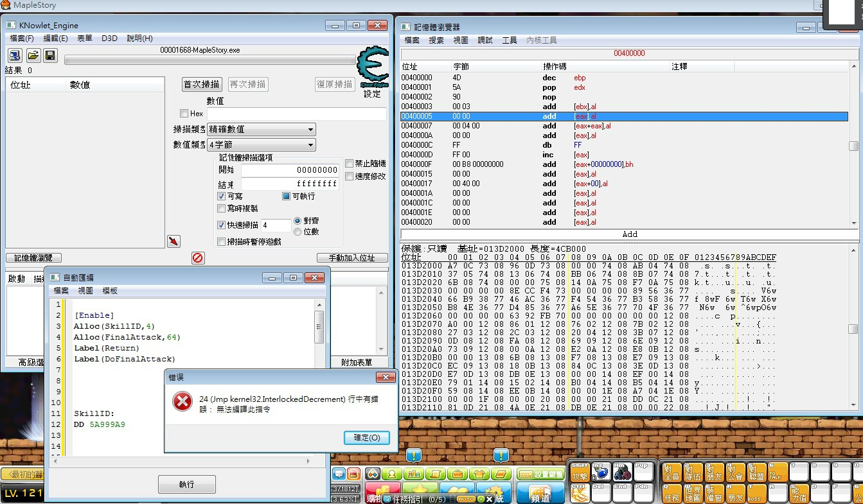Open 檔案 menu in KNowlet_Engine
863x504 pixels.
(22, 39)
